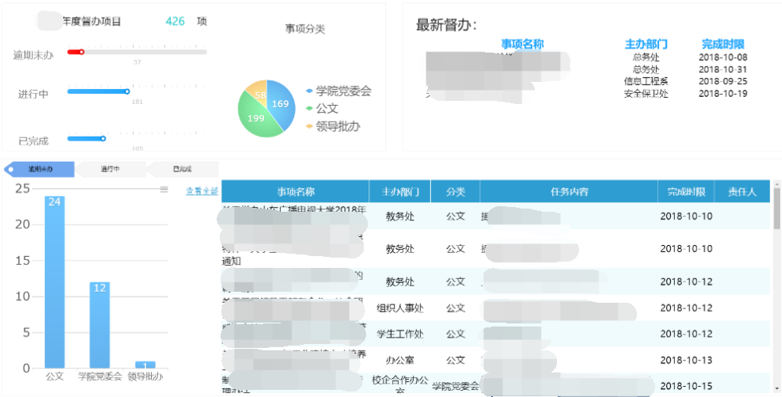Click the 办公室 department cell

click(x=400, y=360)
